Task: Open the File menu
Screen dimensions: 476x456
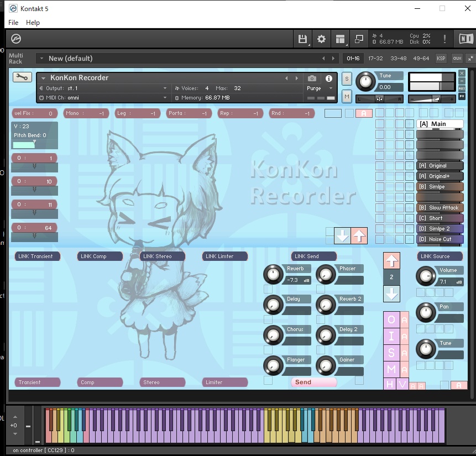Action: (13, 23)
